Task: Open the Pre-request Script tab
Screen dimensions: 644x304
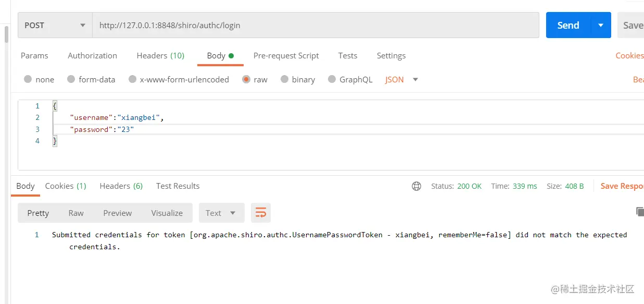Action: tap(286, 55)
